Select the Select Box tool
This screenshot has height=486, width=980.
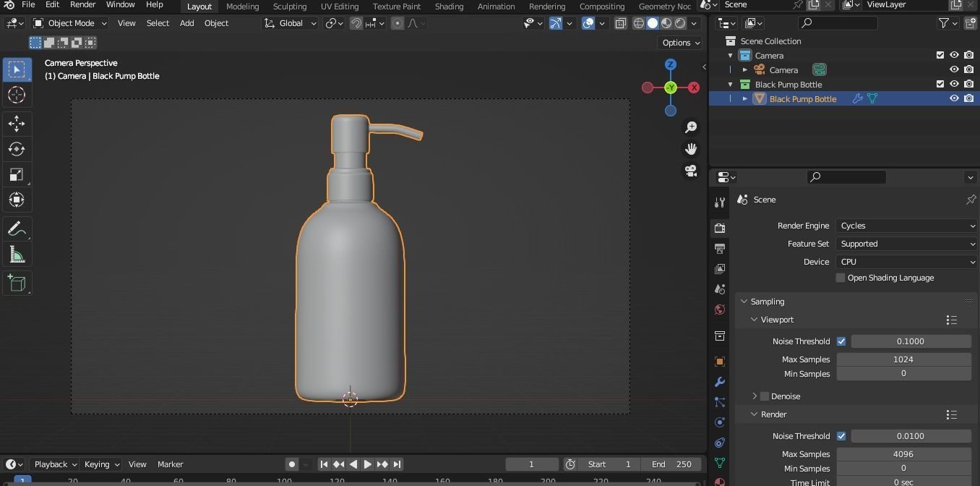[17, 69]
